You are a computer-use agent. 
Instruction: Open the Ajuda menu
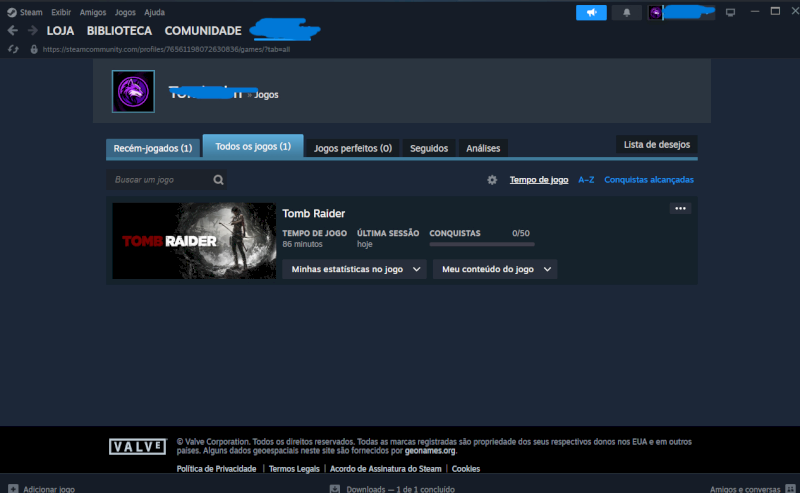tap(154, 12)
